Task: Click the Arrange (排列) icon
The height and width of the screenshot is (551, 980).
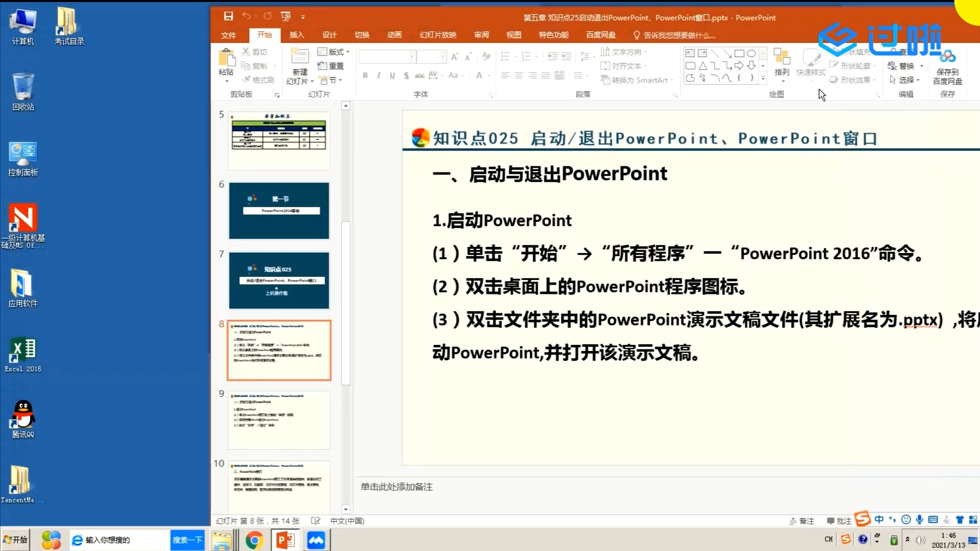Action: point(781,61)
